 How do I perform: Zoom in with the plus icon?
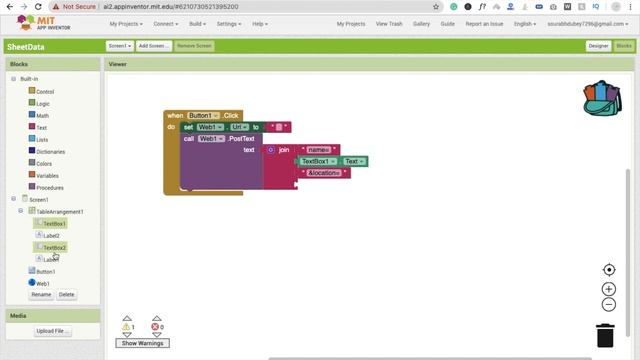[x=609, y=289]
